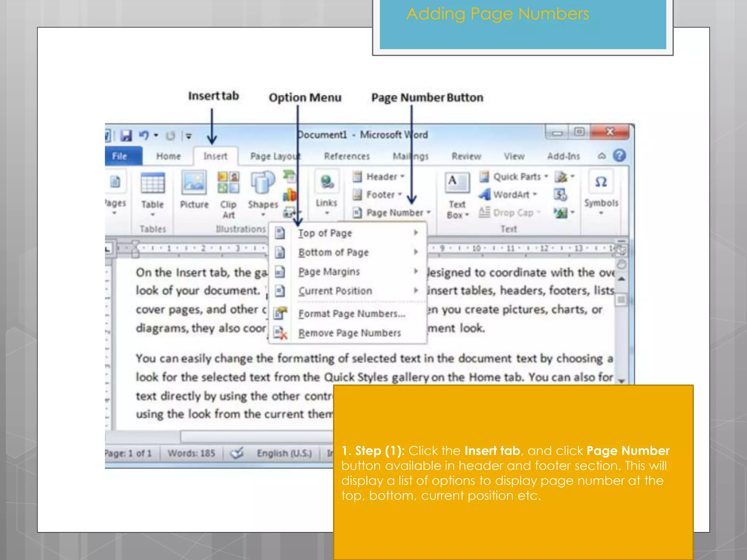Click Remove Page Numbers option
The image size is (747, 560).
click(349, 333)
